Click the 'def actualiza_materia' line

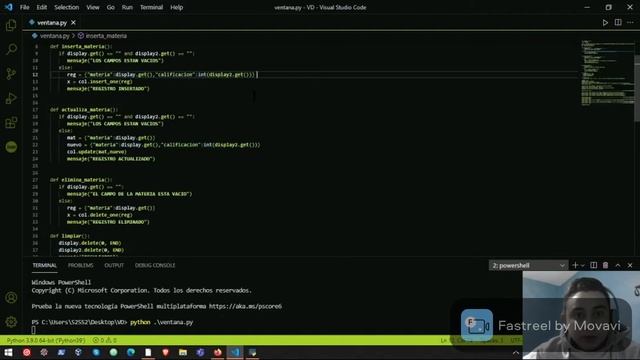pyautogui.click(x=84, y=110)
